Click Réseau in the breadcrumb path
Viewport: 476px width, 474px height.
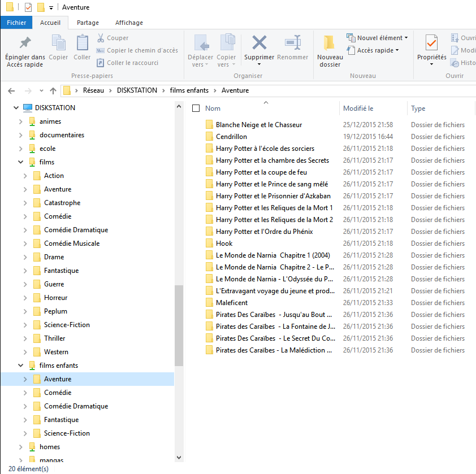coord(93,90)
